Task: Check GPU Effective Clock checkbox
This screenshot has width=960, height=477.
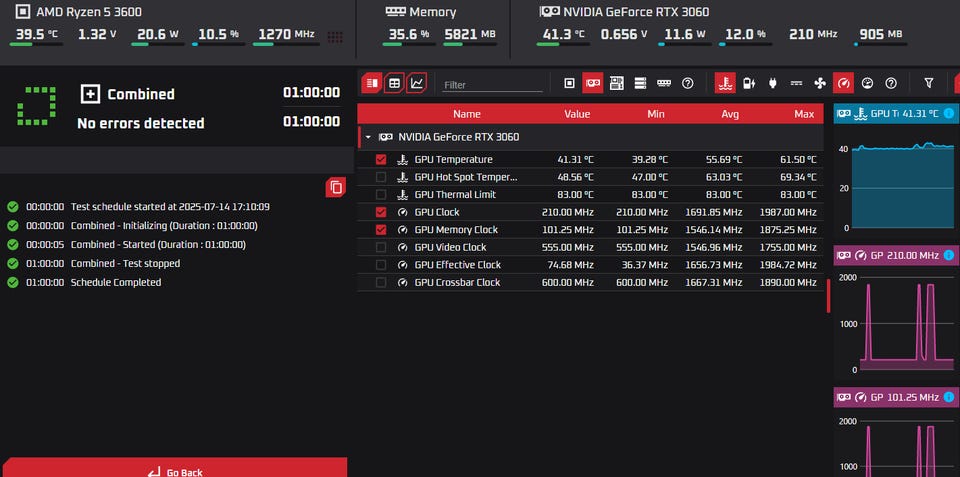Action: click(381, 265)
